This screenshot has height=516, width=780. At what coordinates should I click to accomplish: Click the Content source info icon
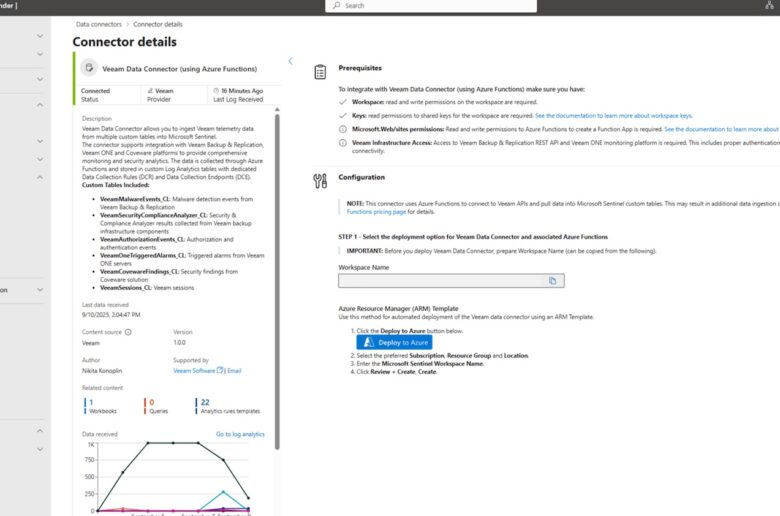pos(126,331)
